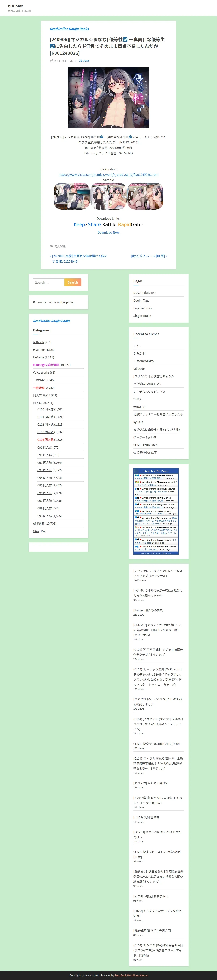Viewport: 217px width, 980px height.
Task: Click the orange Search button
Action: (73, 282)
